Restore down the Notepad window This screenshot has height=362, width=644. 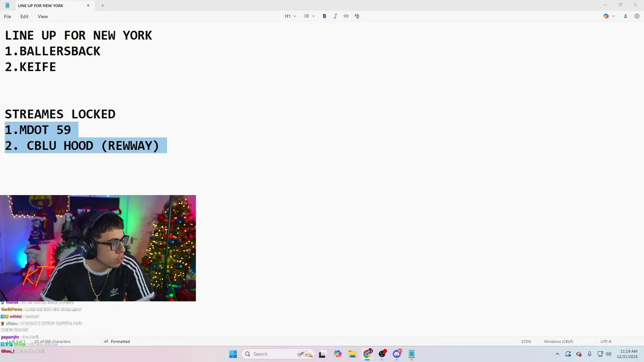click(620, 5)
